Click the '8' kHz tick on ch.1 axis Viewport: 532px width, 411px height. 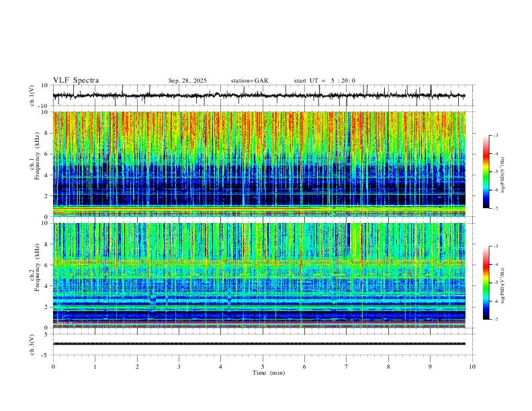point(47,133)
